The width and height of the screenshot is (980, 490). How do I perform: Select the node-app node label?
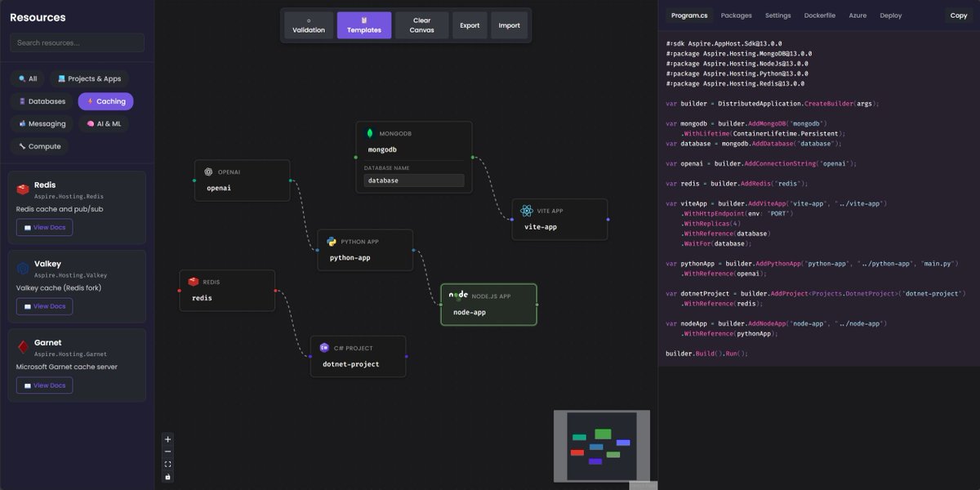click(x=470, y=312)
